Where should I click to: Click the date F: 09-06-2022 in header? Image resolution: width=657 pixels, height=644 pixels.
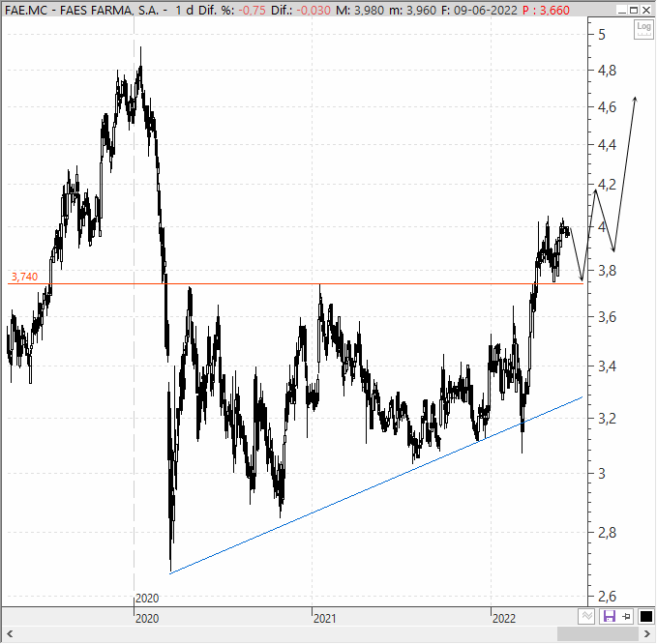[x=479, y=10]
